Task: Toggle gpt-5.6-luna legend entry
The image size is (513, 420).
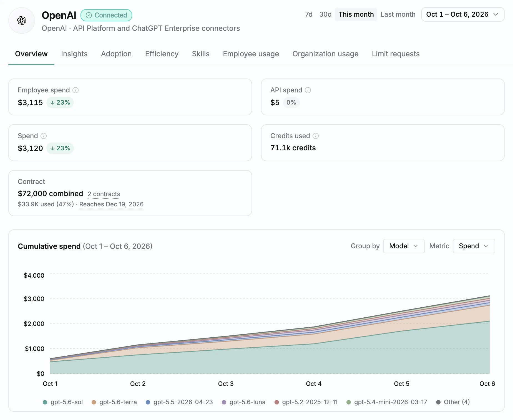Action: tap(244, 402)
